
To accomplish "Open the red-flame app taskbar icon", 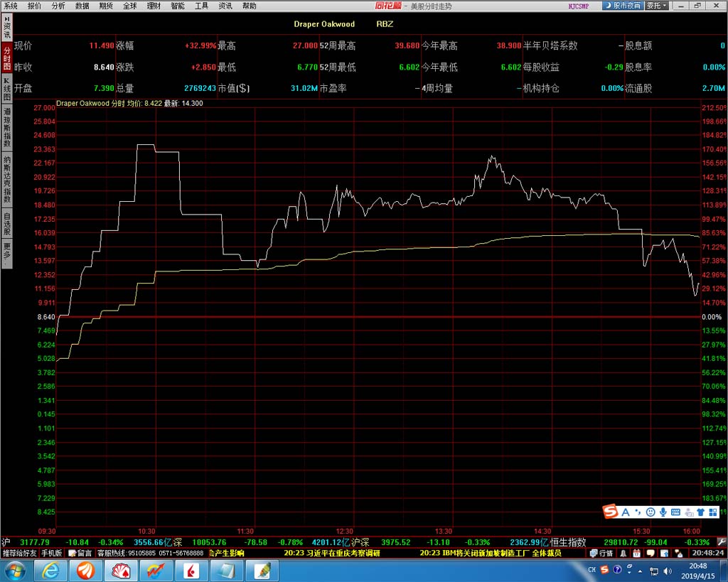I will point(191,571).
